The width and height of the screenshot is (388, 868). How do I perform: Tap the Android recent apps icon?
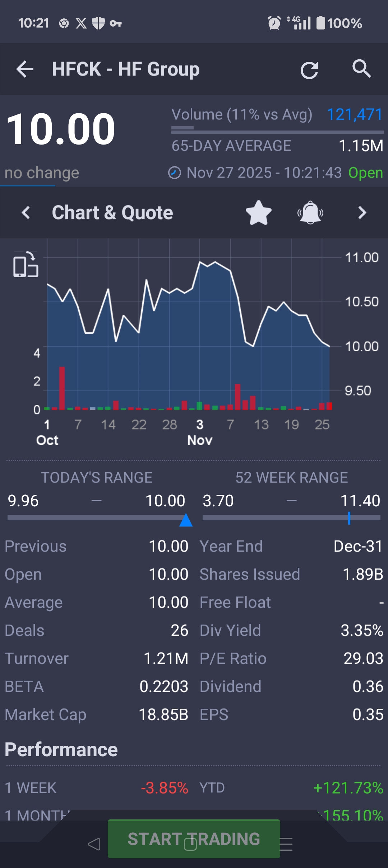(286, 844)
